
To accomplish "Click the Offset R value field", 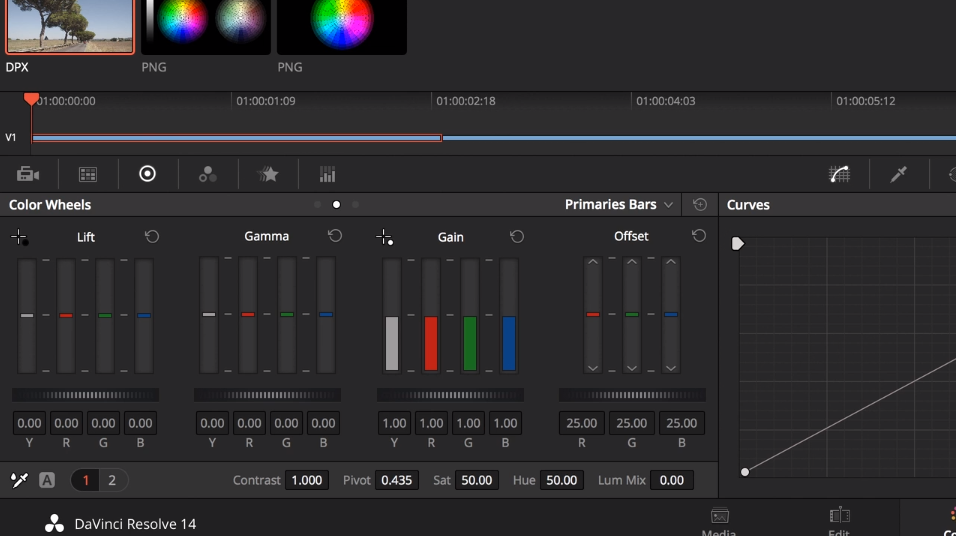I will point(582,423).
